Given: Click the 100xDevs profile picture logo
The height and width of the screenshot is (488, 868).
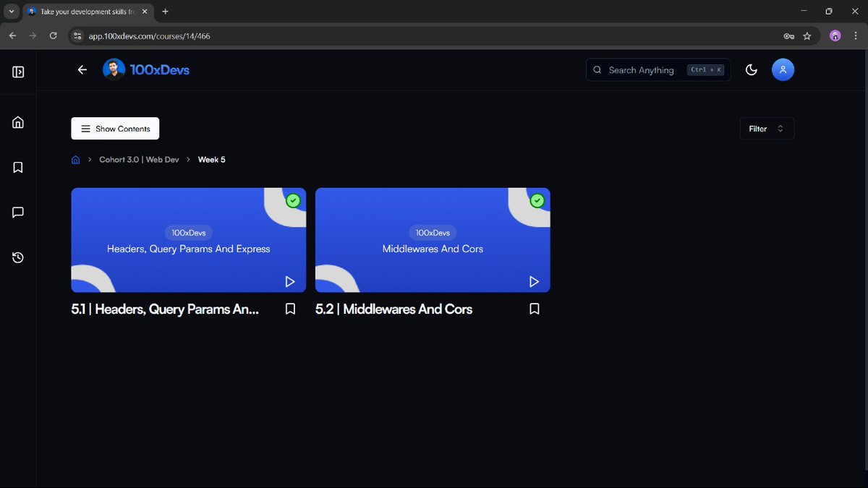Looking at the screenshot, I should point(114,69).
